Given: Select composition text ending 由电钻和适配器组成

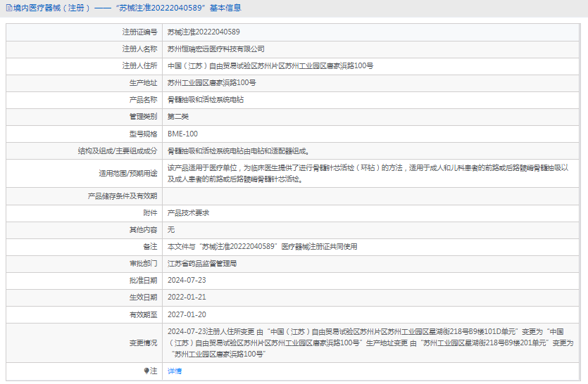Looking at the screenshot, I should 239,151.
